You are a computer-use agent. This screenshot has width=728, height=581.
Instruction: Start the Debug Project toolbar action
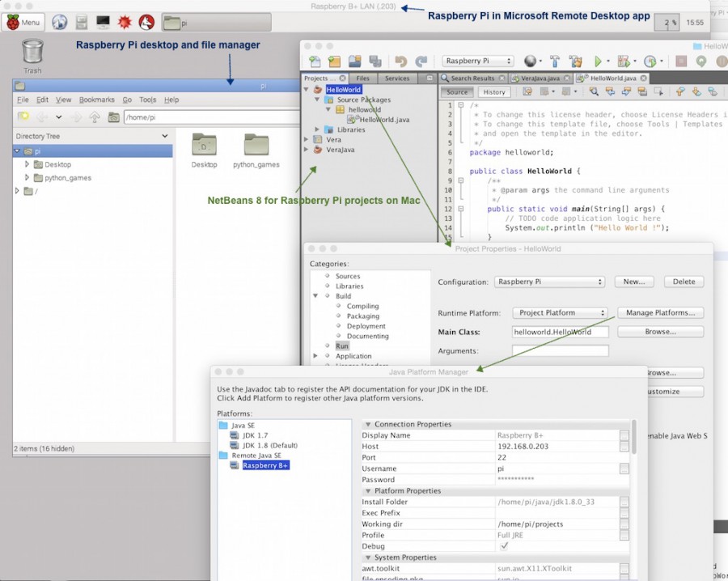tap(625, 61)
